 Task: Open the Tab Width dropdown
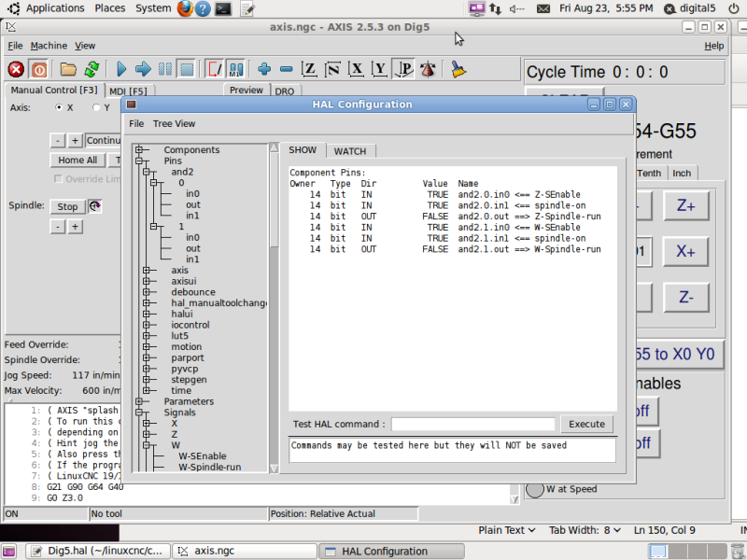pos(585,530)
